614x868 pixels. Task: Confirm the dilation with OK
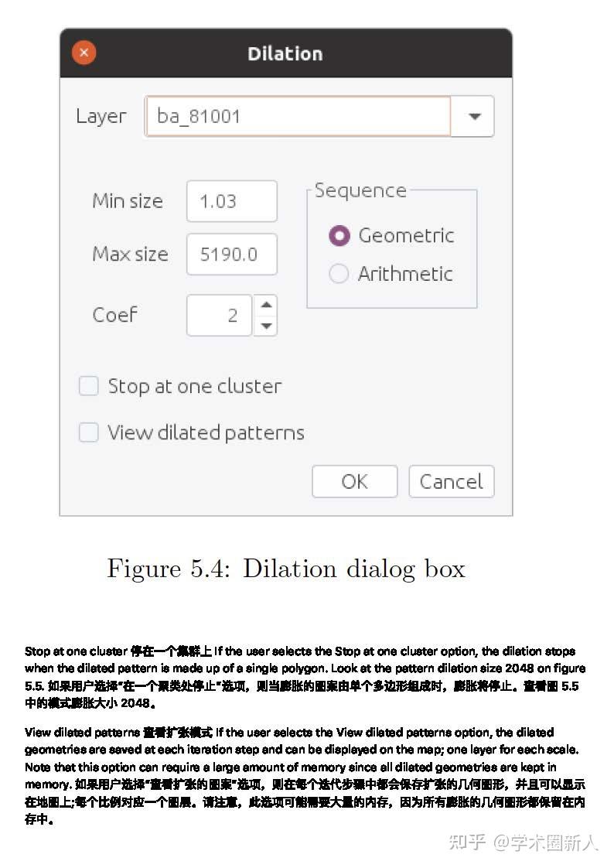click(x=355, y=482)
